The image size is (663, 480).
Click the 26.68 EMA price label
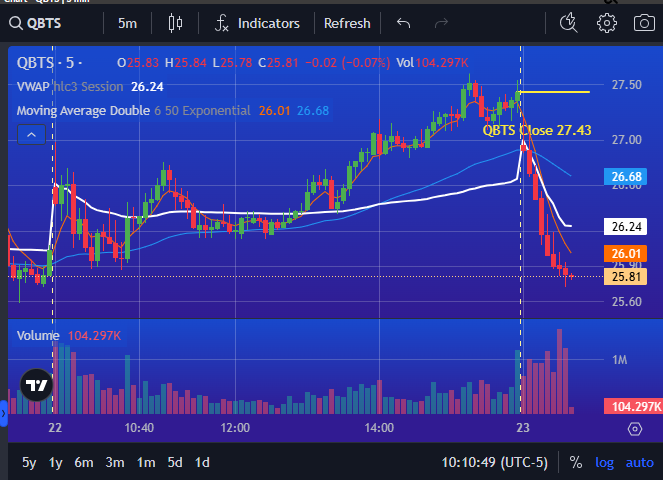point(626,177)
